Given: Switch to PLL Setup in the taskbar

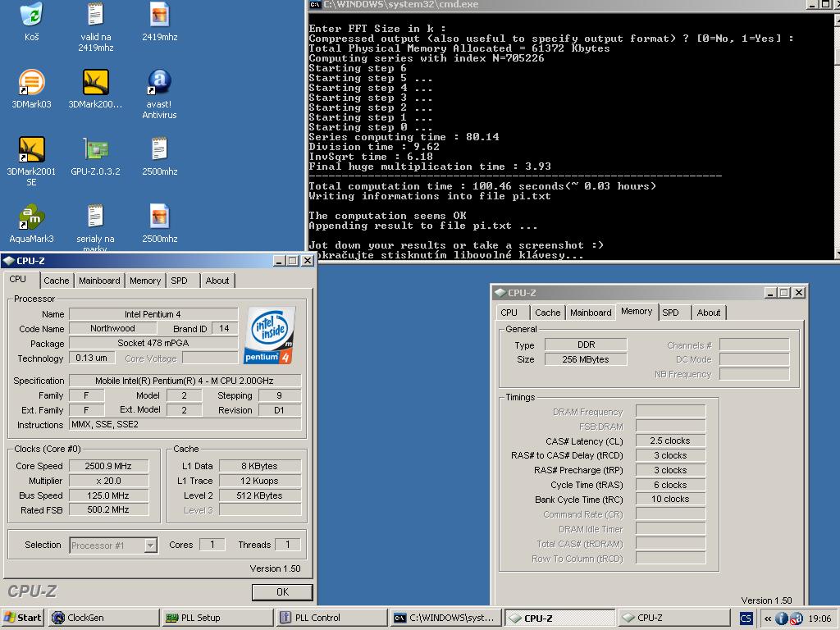Looking at the screenshot, I should pyautogui.click(x=217, y=618).
